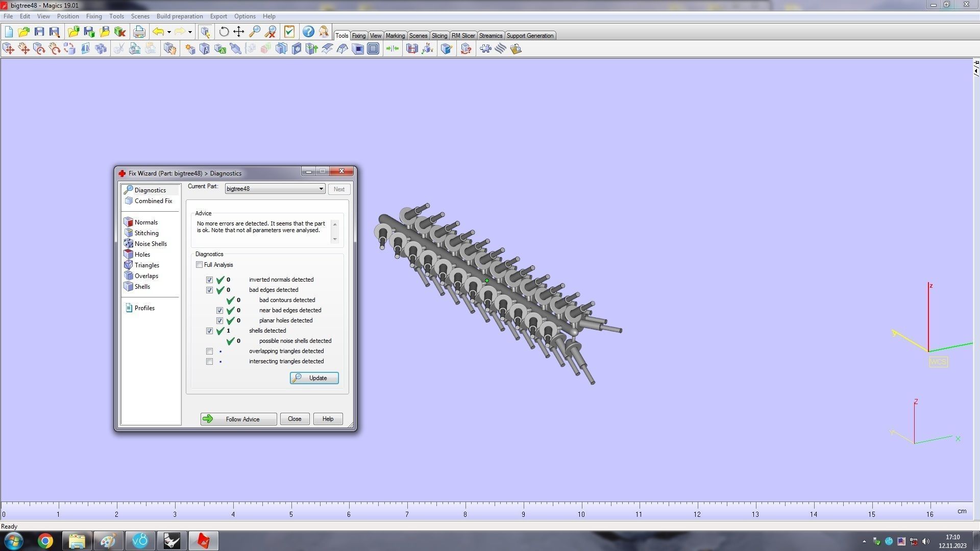Click the Undo arrow icon
The width and height of the screenshot is (980, 551).
158,32
